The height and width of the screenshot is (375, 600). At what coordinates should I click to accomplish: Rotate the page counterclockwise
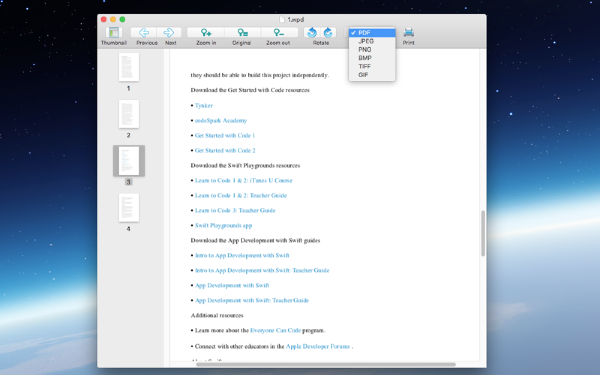click(312, 33)
